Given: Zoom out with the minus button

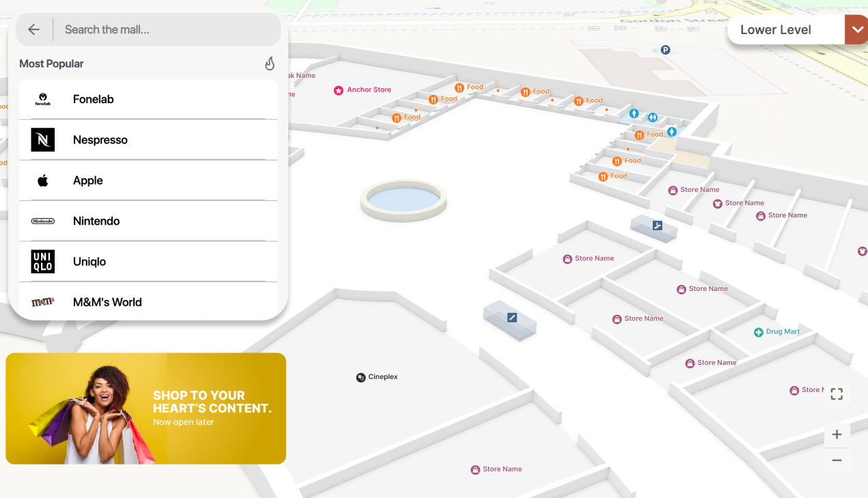Looking at the screenshot, I should click(x=837, y=460).
